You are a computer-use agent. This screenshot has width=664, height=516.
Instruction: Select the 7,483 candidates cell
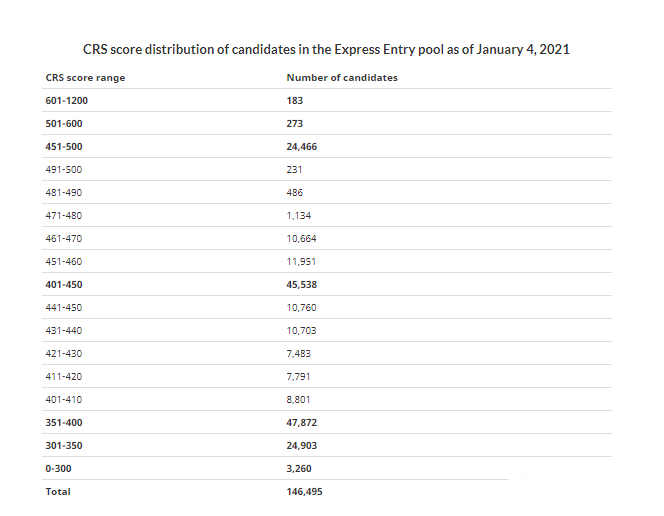299,353
